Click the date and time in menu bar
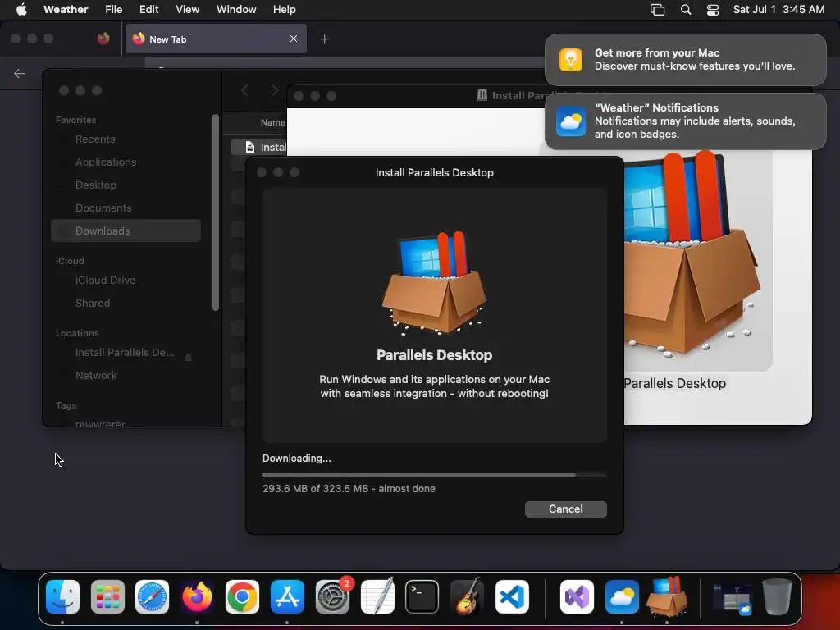The image size is (840, 630). click(x=779, y=9)
